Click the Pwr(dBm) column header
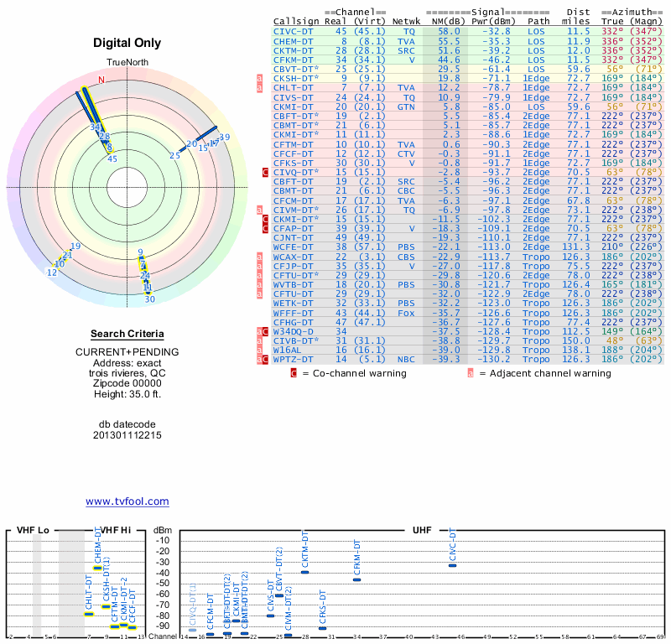This screenshot has height=644, width=671. click(x=493, y=22)
